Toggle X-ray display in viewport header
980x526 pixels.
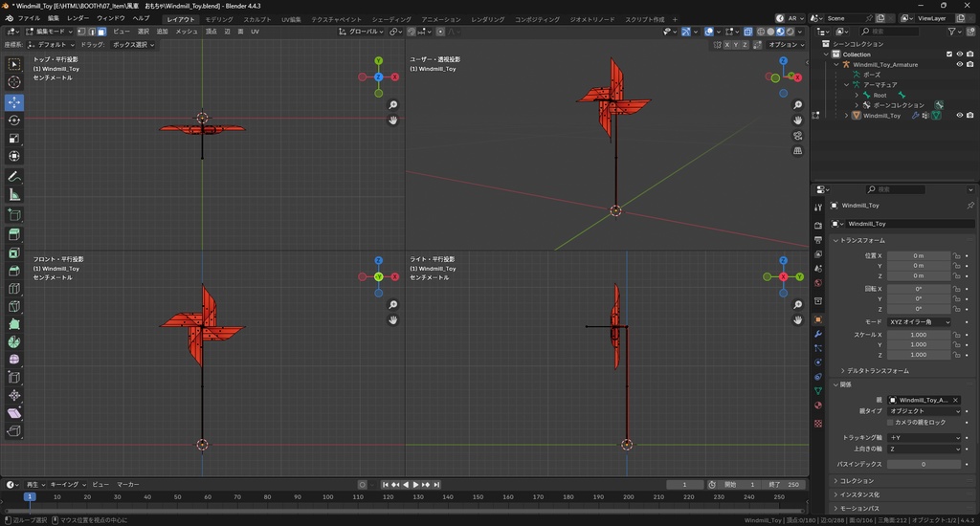pyautogui.click(x=747, y=32)
